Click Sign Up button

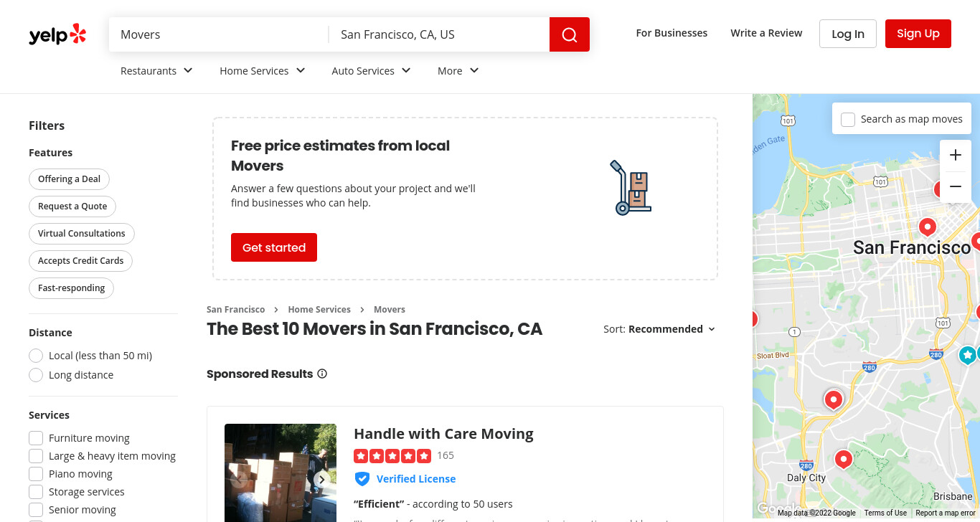coord(918,34)
